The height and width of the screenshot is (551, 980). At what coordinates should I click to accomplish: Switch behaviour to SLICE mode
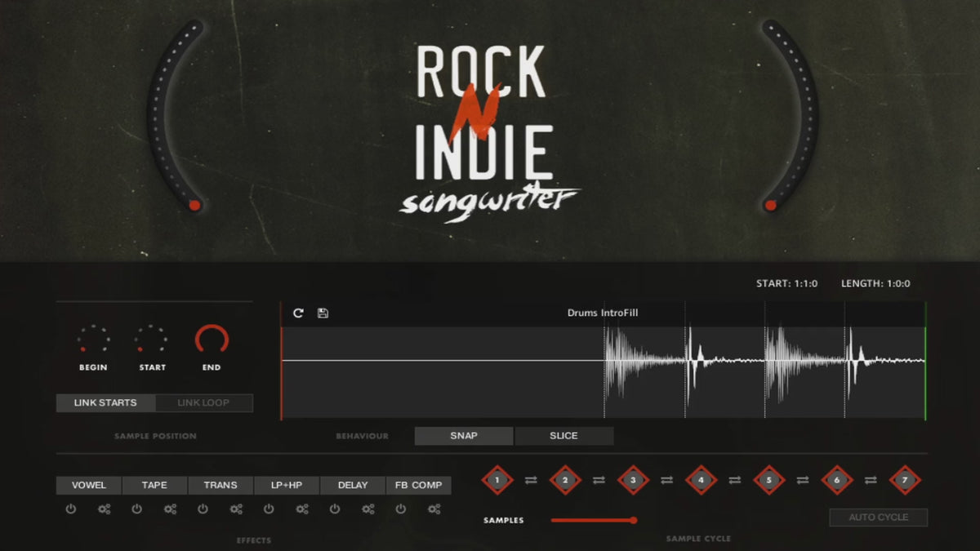pos(563,436)
